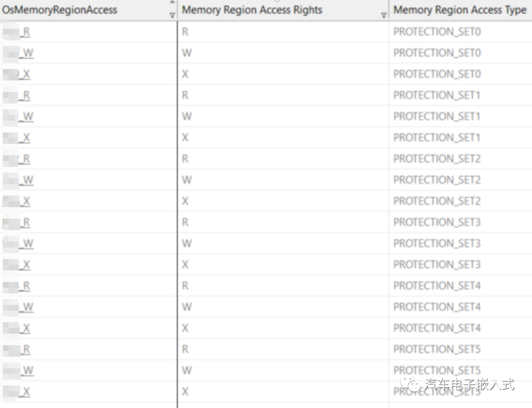Follow the _X link in the PROTECTION_SET1 row
Image resolution: width=532 pixels, height=408 pixels.
coord(25,138)
